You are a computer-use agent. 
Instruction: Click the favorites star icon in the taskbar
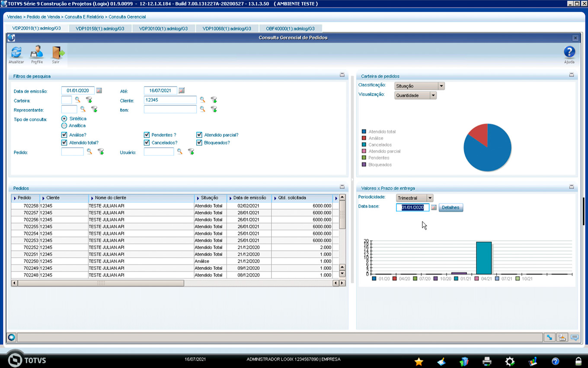tap(419, 362)
